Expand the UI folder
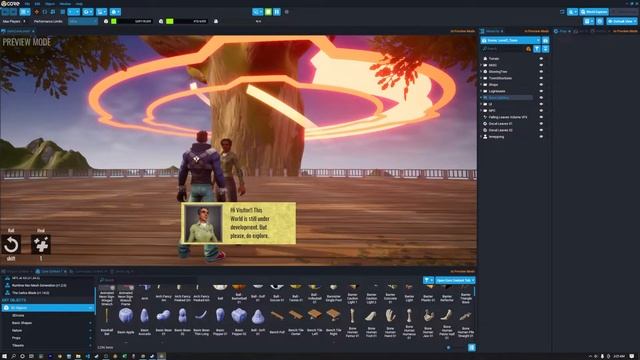This screenshot has width=640, height=360. click(x=482, y=104)
